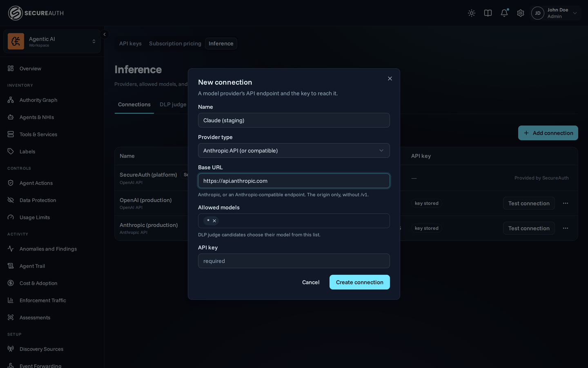Test connection for Anthropic (production)
Screen dimensions: 588x368
tap(529, 228)
